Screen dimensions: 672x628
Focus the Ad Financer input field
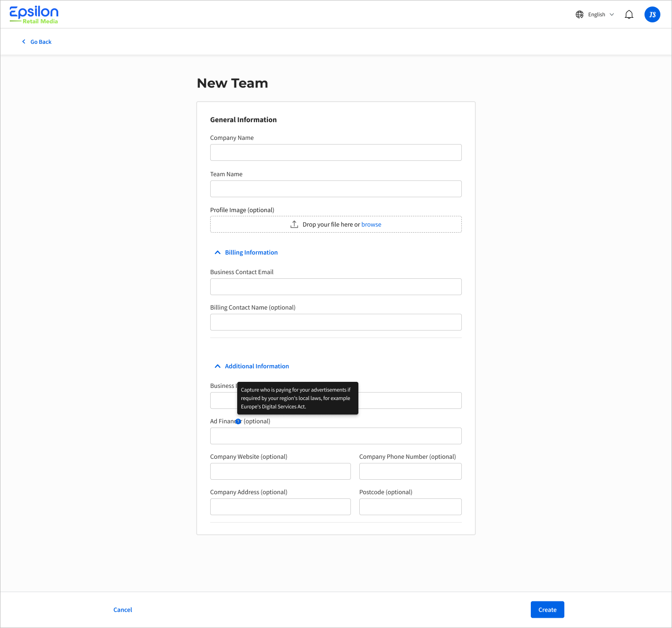[336, 436]
